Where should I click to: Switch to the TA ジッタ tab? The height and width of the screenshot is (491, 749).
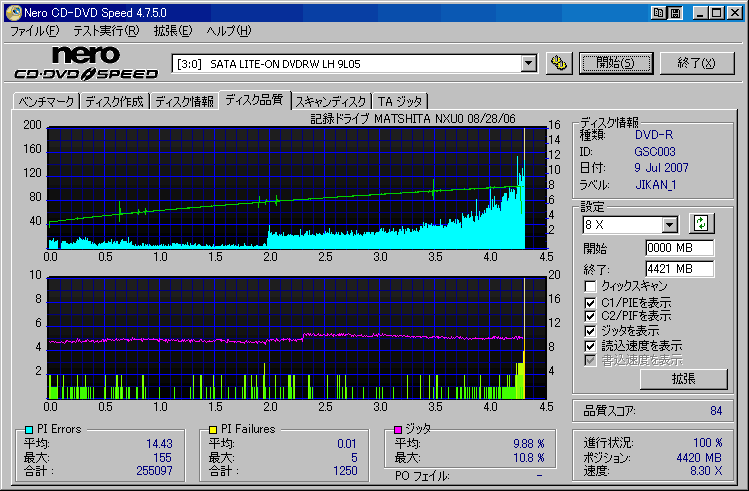tap(400, 101)
